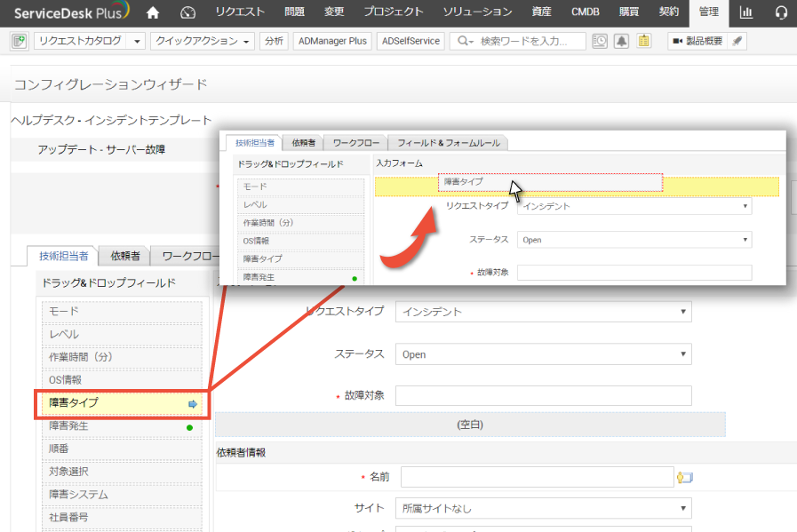Open the クイックアクション dropdown
This screenshot has height=532, width=797.
[203, 41]
